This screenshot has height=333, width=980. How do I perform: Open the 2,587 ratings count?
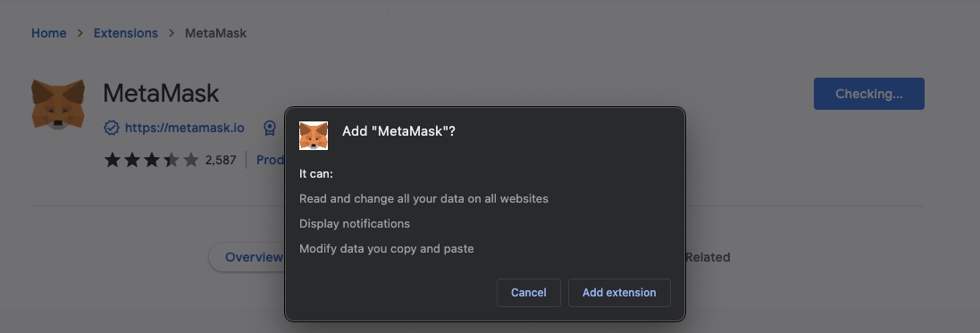pyautogui.click(x=221, y=160)
